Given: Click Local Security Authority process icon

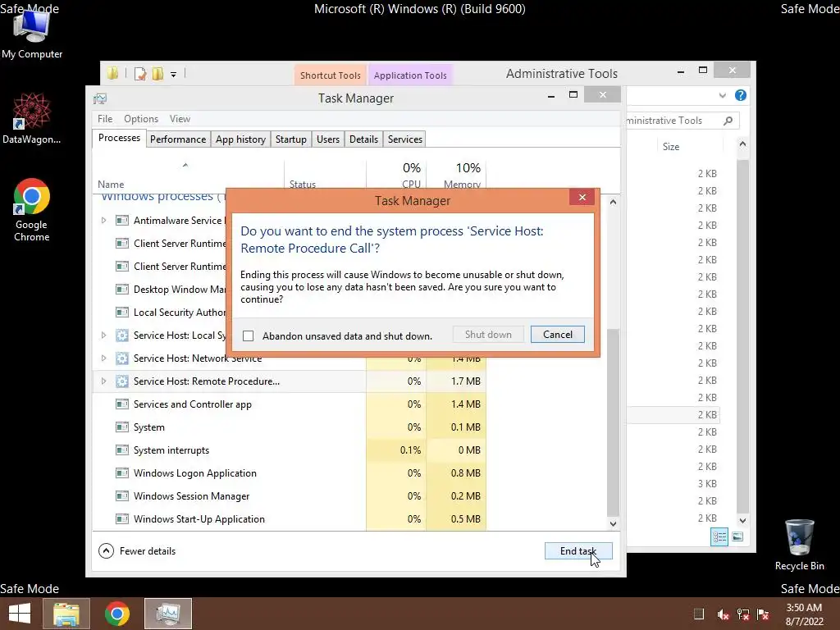Looking at the screenshot, I should click(122, 313).
